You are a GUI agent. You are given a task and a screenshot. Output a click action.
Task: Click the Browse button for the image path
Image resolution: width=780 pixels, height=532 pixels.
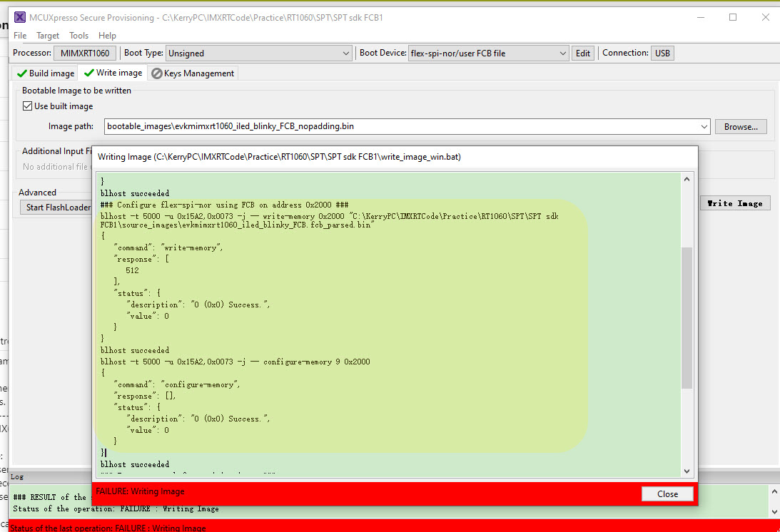(740, 126)
